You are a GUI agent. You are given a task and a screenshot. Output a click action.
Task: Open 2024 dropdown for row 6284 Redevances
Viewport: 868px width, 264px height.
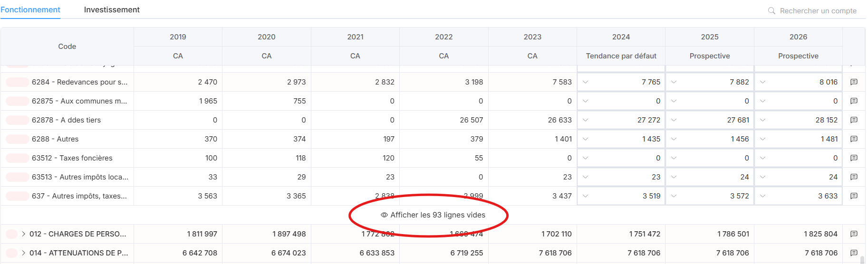point(586,82)
